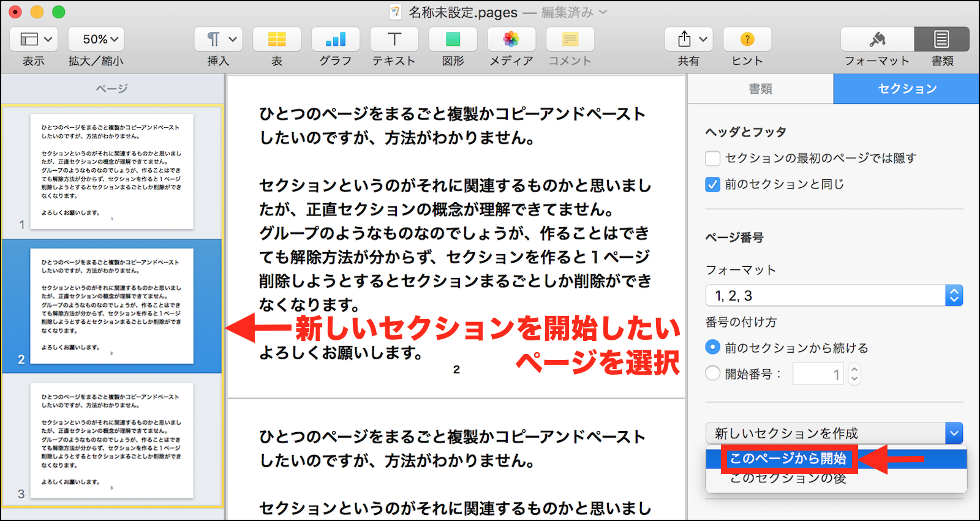This screenshot has height=521, width=980.
Task: Uncheck 前のセクションと同じ checkbox
Action: pos(713,184)
